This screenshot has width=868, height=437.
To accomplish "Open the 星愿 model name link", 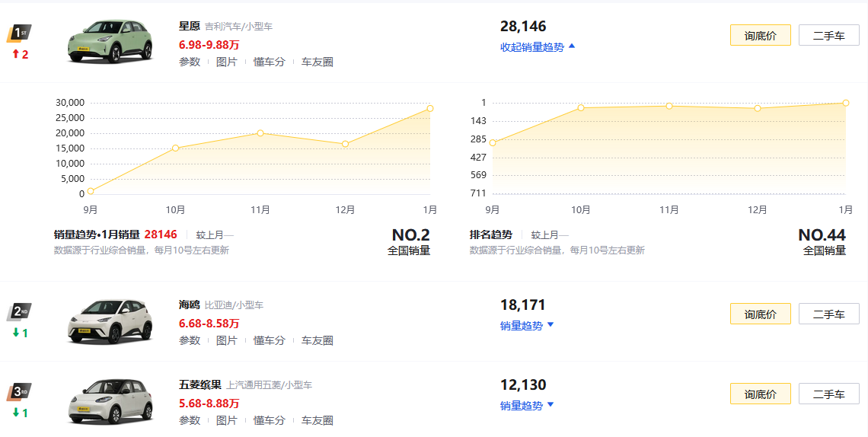I will pyautogui.click(x=190, y=26).
